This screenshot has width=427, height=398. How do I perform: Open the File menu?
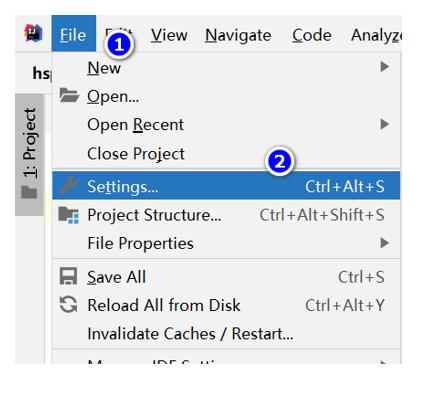point(74,34)
